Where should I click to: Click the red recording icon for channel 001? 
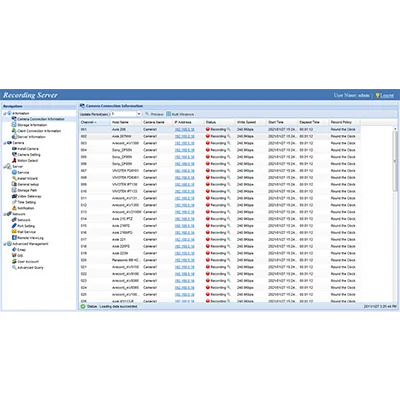(x=208, y=129)
